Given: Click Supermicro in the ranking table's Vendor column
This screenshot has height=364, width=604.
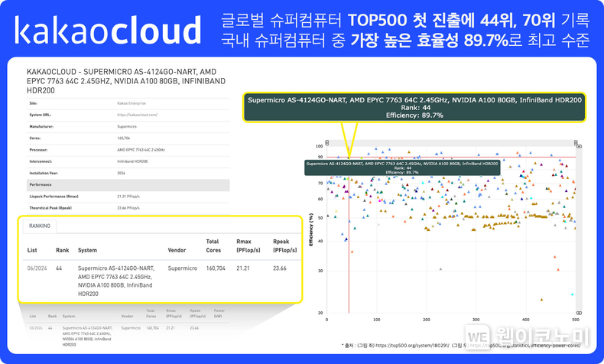Looking at the screenshot, I should click(182, 268).
